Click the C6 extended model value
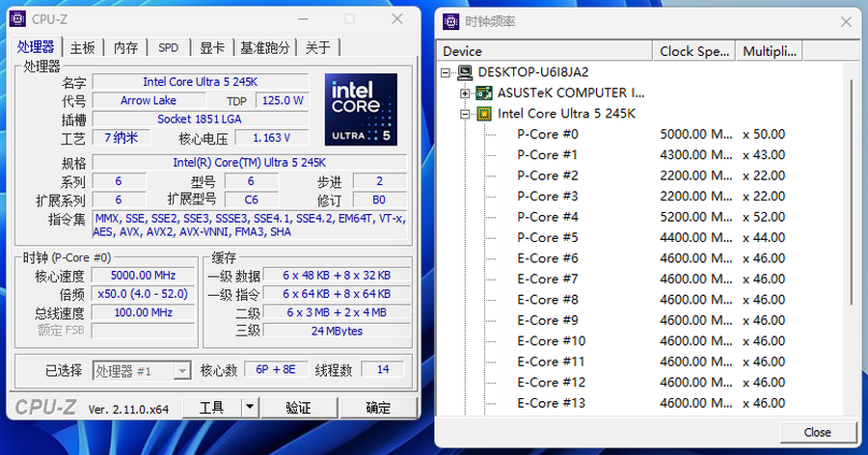The image size is (868, 455). click(252, 200)
